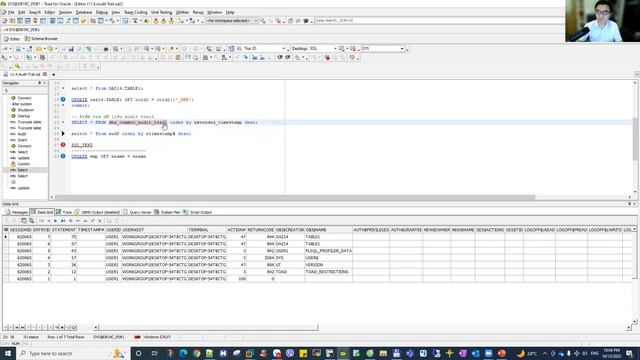The height and width of the screenshot is (360, 640).
Task: Go to last record in data grid
Action: click(63, 221)
